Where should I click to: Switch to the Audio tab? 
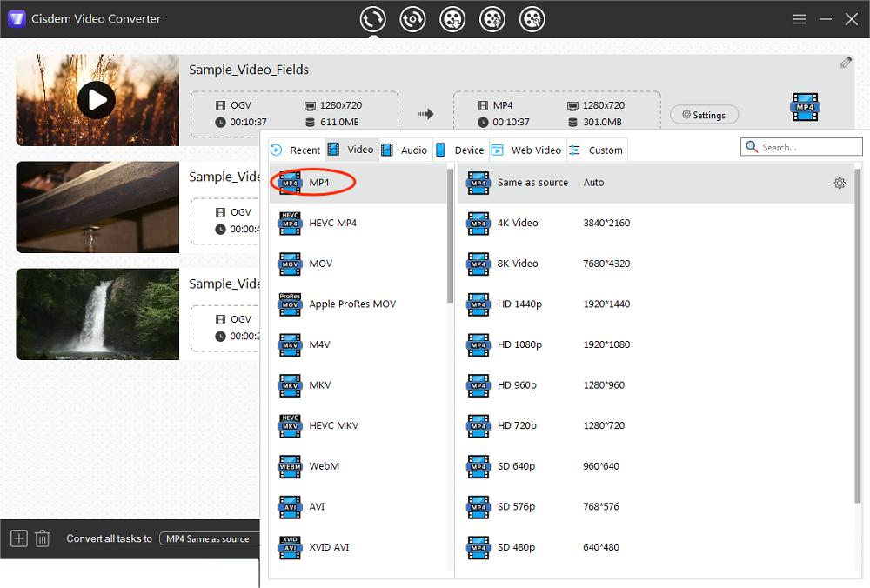(405, 150)
